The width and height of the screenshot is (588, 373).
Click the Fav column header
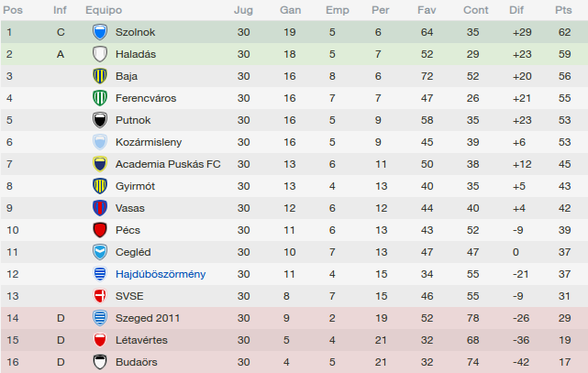click(427, 10)
